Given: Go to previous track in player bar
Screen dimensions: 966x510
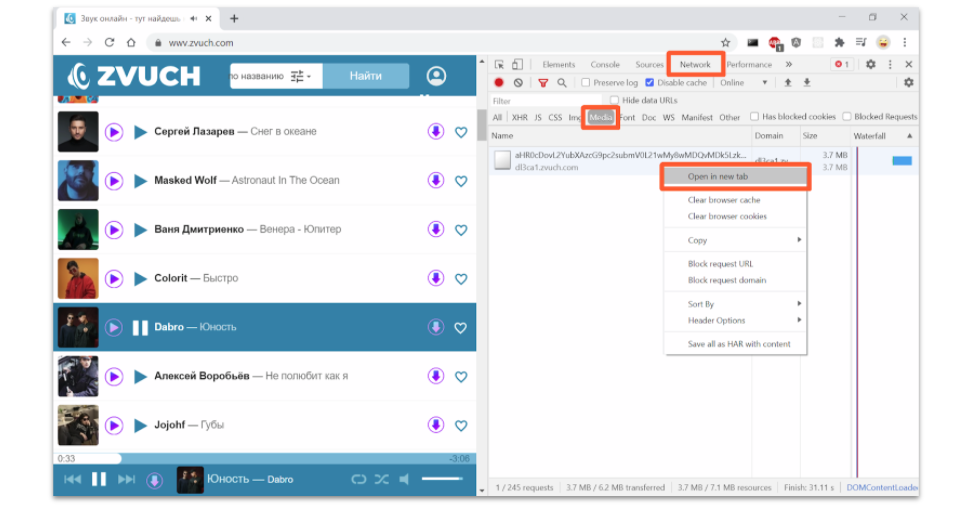Looking at the screenshot, I should pos(73,479).
